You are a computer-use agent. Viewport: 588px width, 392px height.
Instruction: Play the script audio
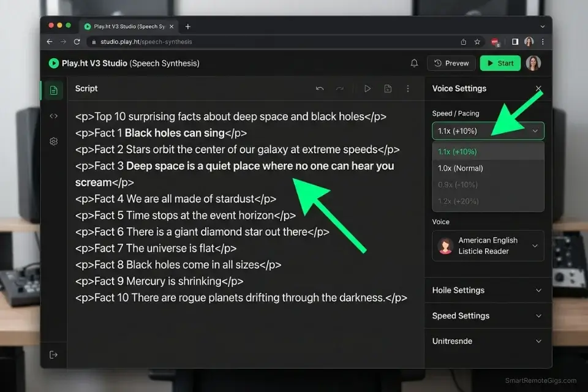(367, 89)
